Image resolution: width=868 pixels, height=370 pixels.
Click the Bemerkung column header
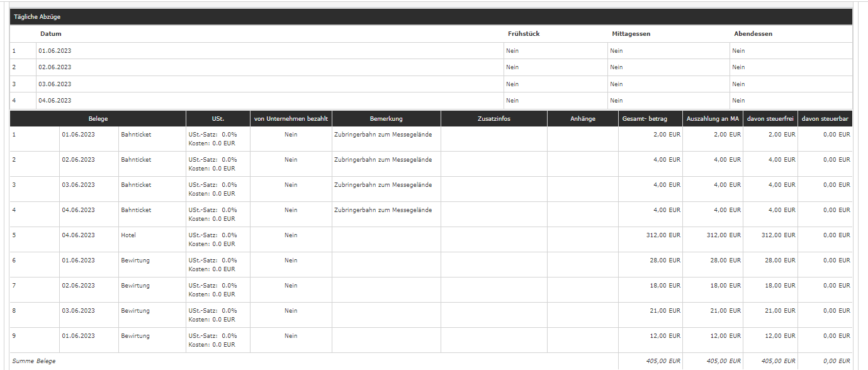tap(386, 119)
